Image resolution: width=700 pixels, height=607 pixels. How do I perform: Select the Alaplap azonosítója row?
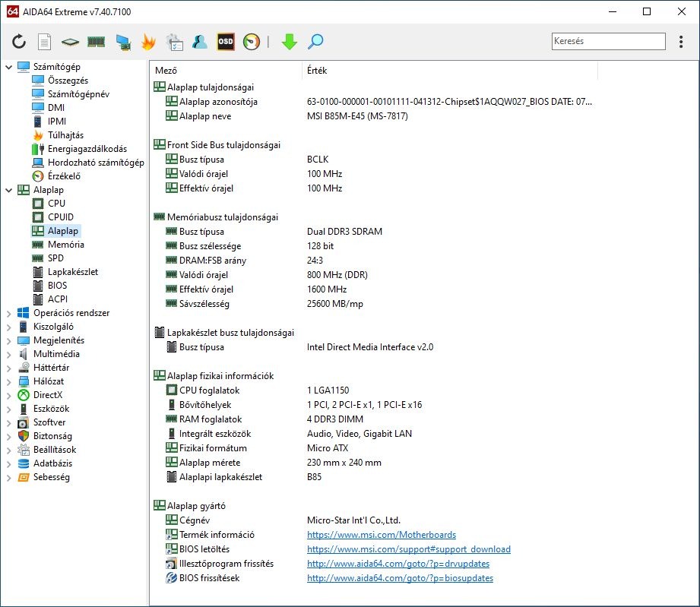click(375, 102)
